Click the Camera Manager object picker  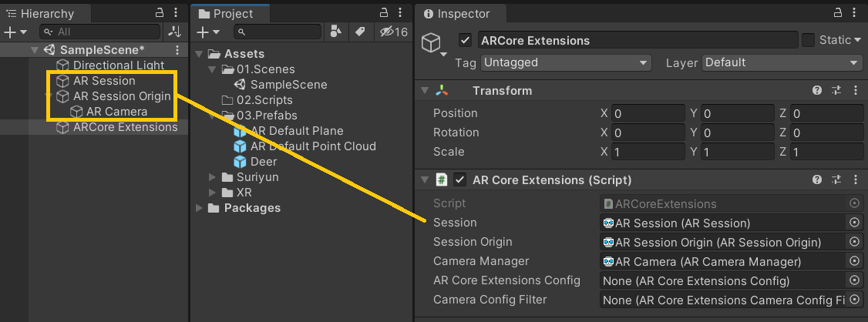point(854,261)
